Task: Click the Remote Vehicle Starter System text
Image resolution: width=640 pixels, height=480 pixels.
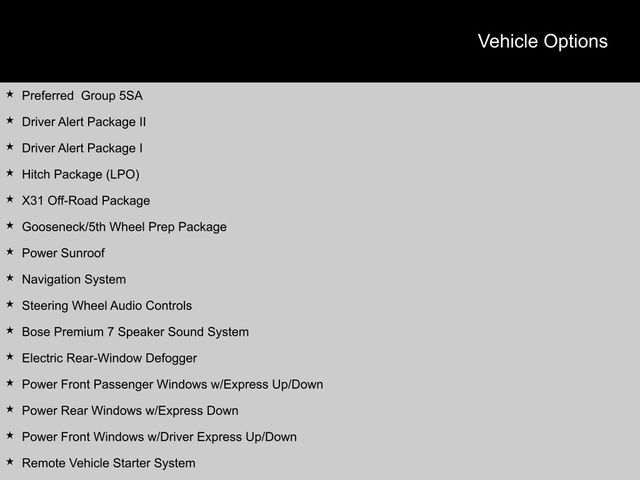Action: click(108, 463)
